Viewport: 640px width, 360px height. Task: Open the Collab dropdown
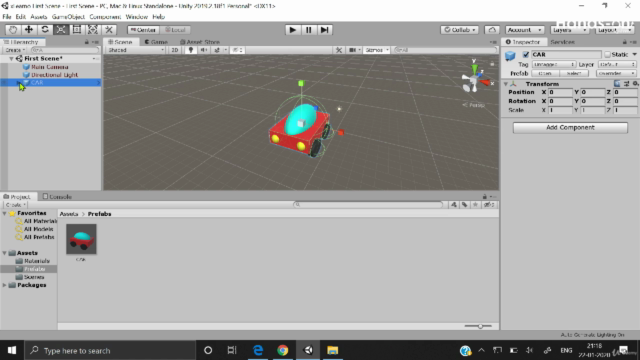click(x=460, y=30)
